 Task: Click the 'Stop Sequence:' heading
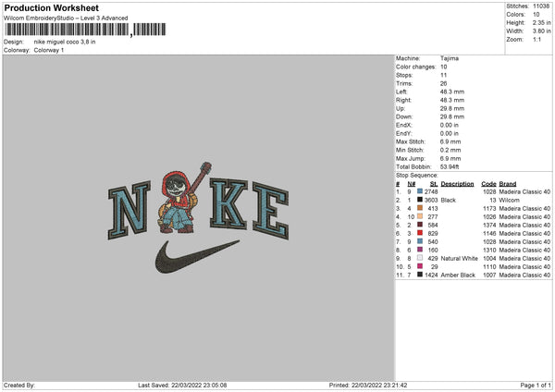[x=417, y=176]
